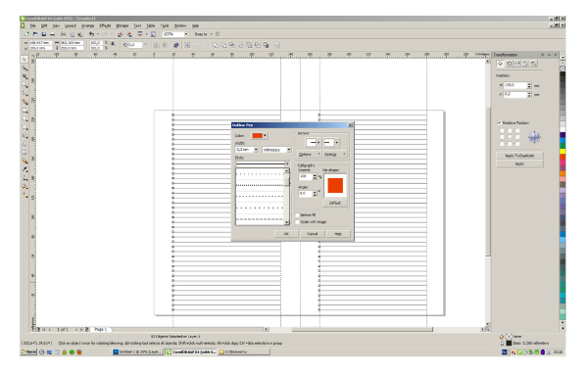Viewport: 588px width, 371px height.
Task: Click the Print icon in the toolbar
Action: click(x=53, y=34)
